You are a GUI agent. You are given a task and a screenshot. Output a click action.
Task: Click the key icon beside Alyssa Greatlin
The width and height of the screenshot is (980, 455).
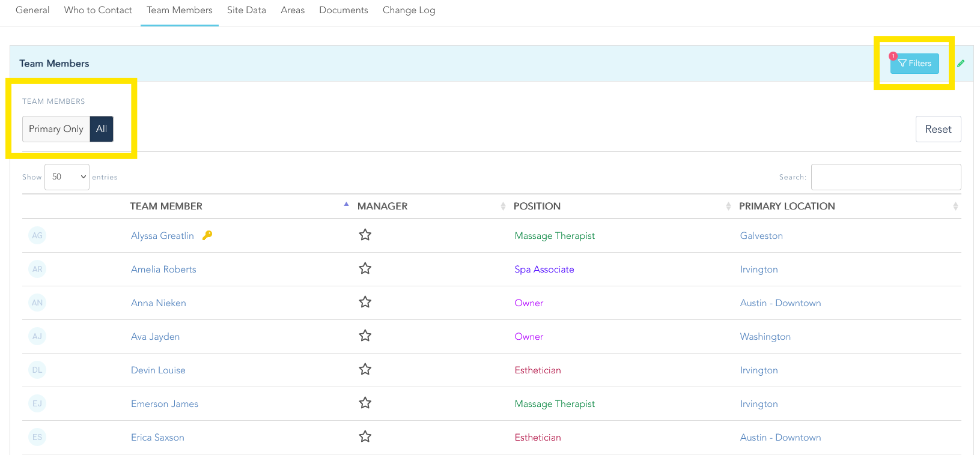click(207, 235)
